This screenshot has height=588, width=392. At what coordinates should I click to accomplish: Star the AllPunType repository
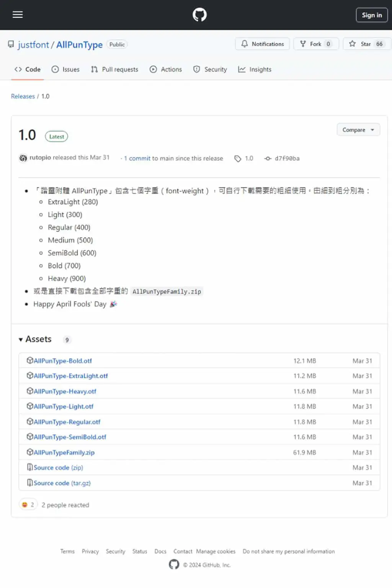pos(366,44)
